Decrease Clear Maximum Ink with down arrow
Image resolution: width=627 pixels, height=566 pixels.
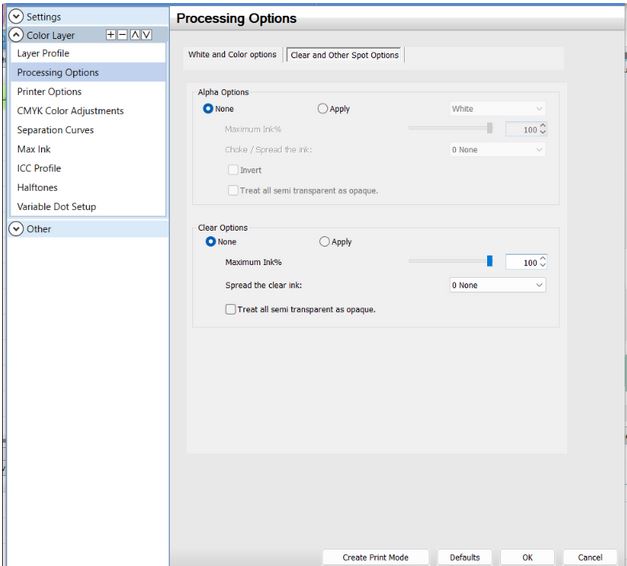(x=543, y=266)
